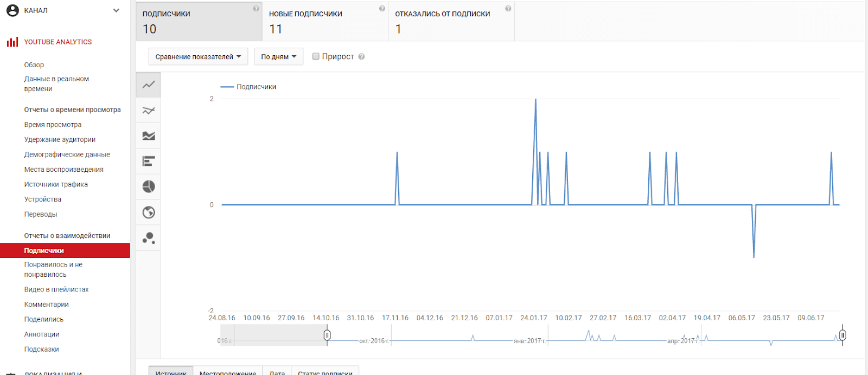The width and height of the screenshot is (868, 375).
Task: Open Демографические данные report
Action: 67,154
